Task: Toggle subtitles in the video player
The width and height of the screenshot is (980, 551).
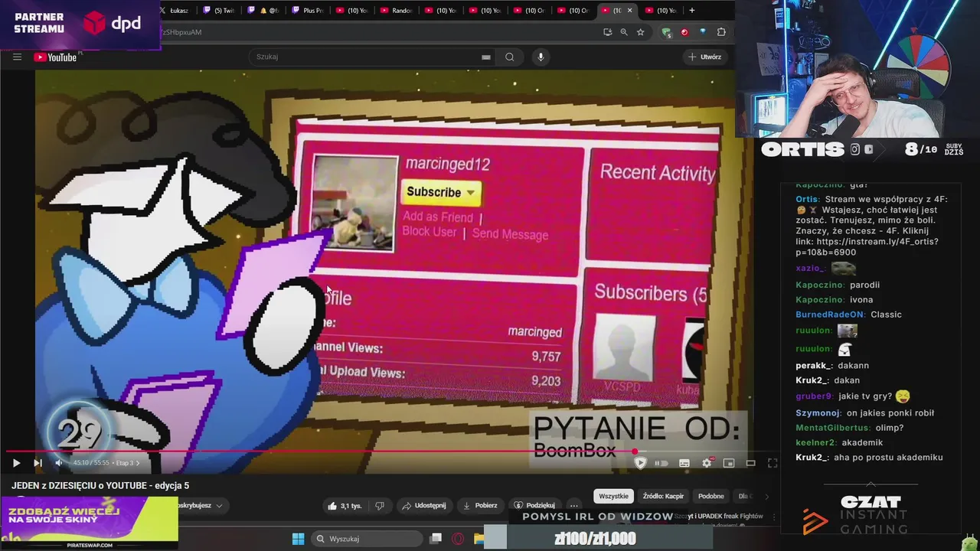Action: (x=684, y=463)
